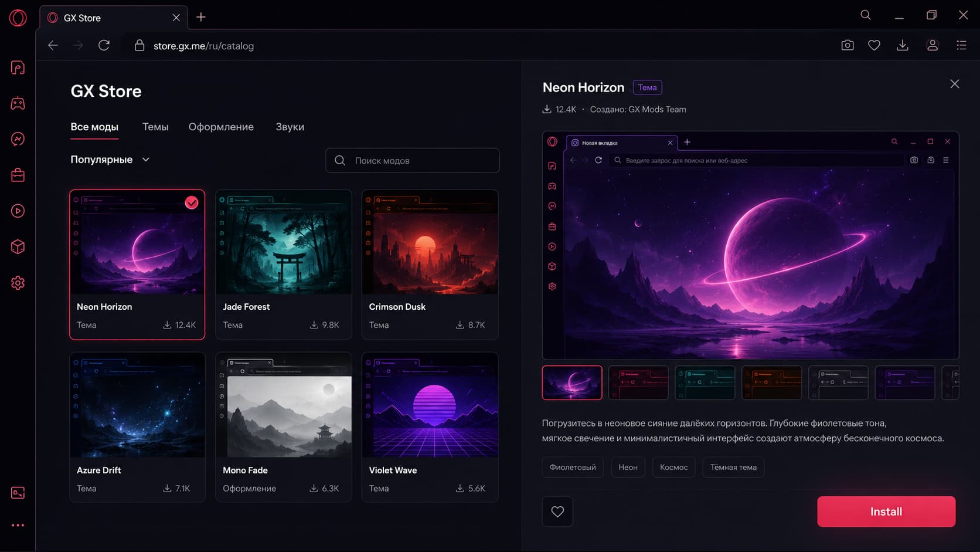This screenshot has width=980, height=552.
Task: Open the 3D cube mods sidebar icon
Action: (18, 247)
